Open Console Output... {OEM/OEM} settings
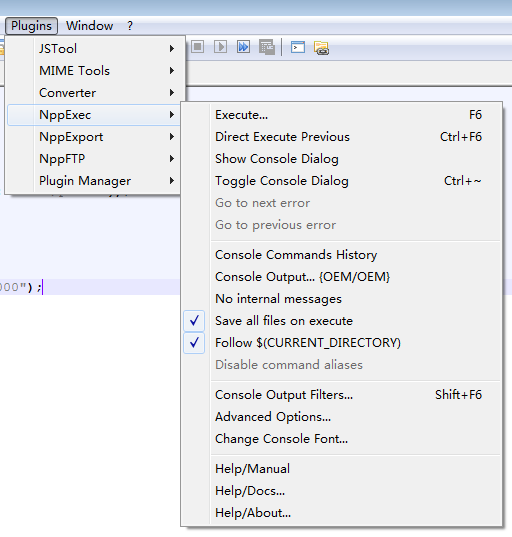 point(341,277)
